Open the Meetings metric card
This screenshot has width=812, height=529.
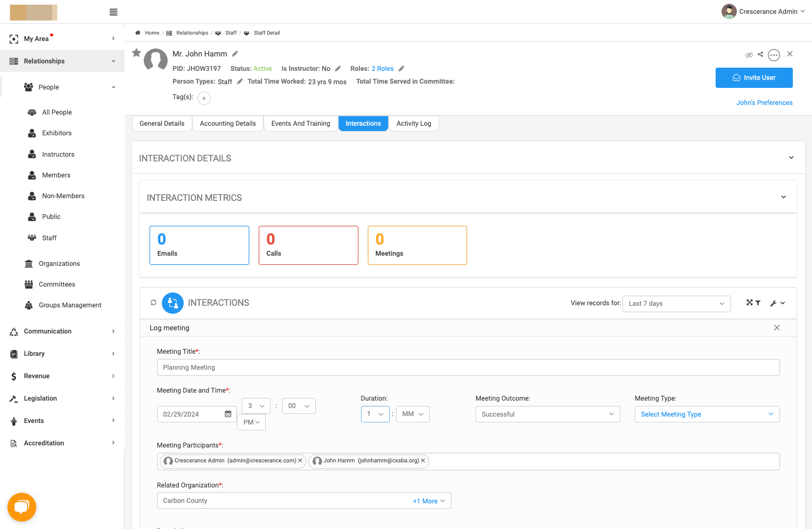(417, 246)
